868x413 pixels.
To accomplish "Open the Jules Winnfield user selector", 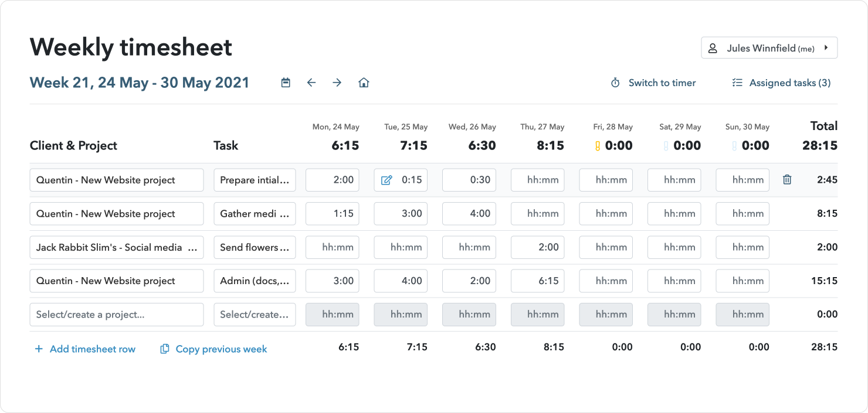I will 769,47.
